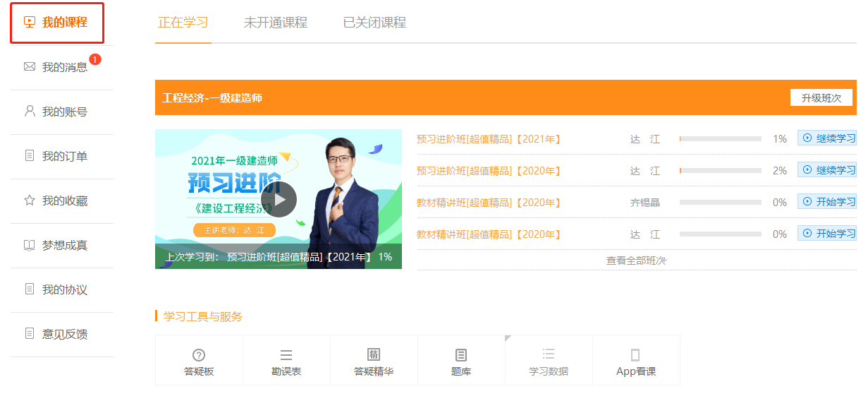Click the 学习数据 icon

(x=549, y=354)
